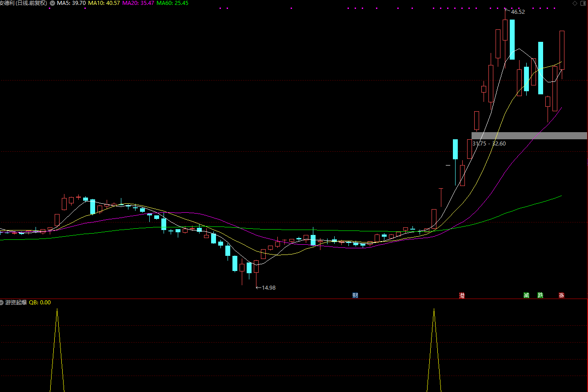Open the indicator dropdown beside 安德利 title
Screen dimensions: 588x392
[53, 3]
